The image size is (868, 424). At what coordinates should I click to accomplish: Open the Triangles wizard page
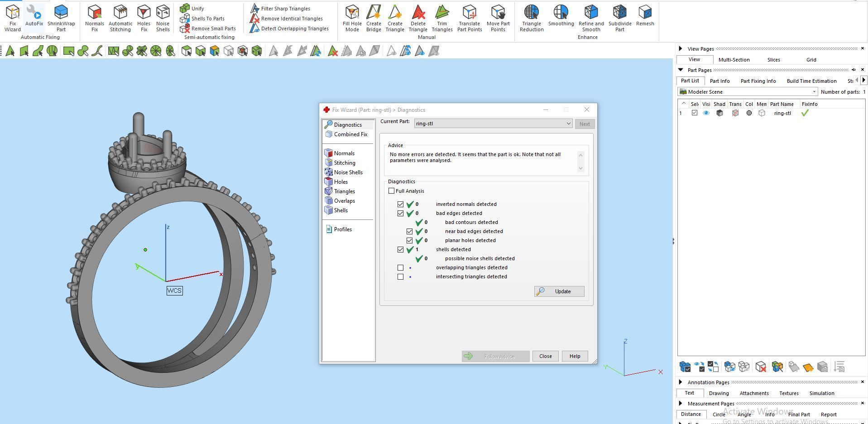(x=340, y=191)
